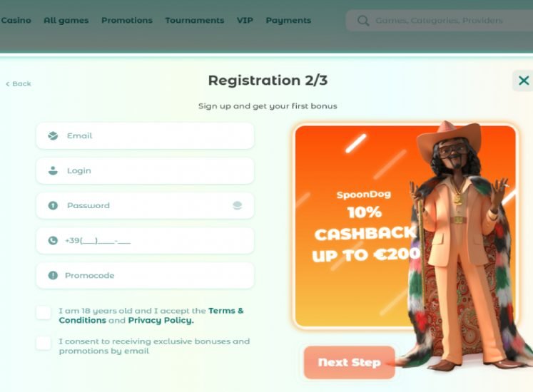The width and height of the screenshot is (533, 392).
Task: Open the Payments page
Action: pos(288,21)
